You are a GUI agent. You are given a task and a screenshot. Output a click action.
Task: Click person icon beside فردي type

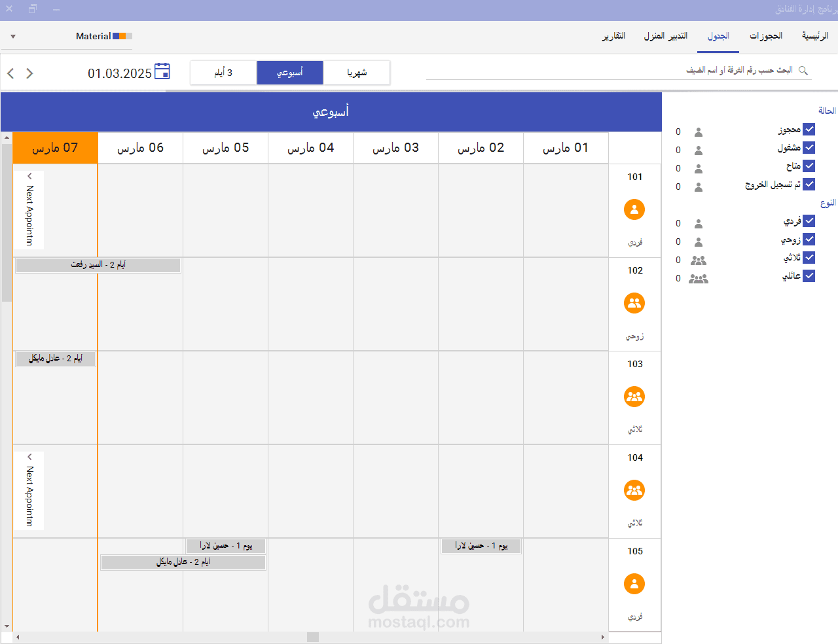click(699, 223)
